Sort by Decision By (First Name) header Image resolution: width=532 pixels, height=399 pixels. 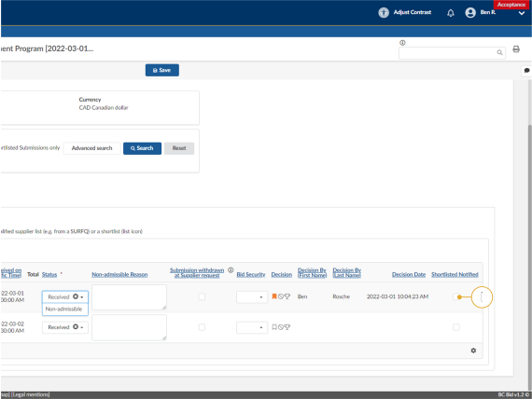(312, 272)
